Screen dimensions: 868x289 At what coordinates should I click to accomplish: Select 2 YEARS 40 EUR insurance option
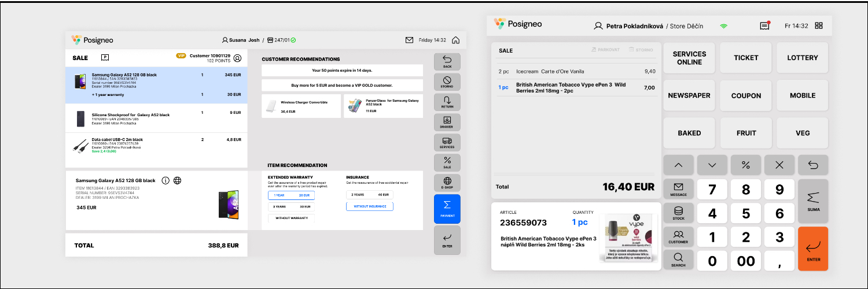pos(370,195)
